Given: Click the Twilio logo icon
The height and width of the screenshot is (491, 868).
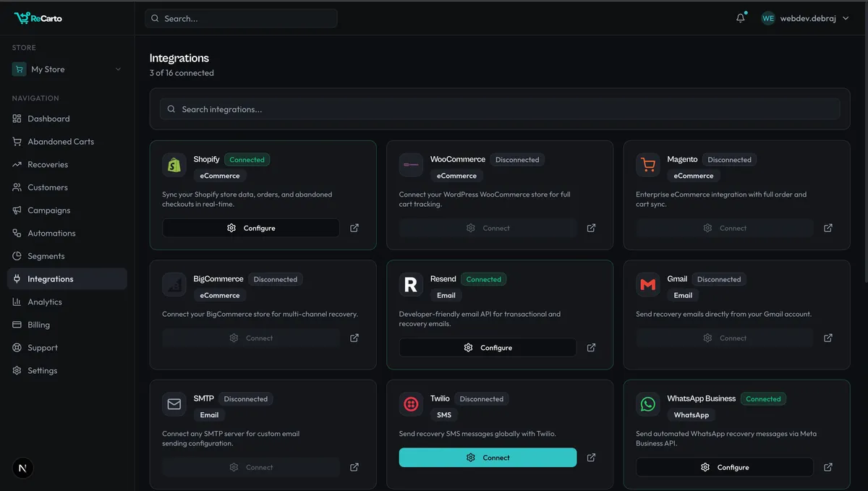Looking at the screenshot, I should tap(411, 404).
